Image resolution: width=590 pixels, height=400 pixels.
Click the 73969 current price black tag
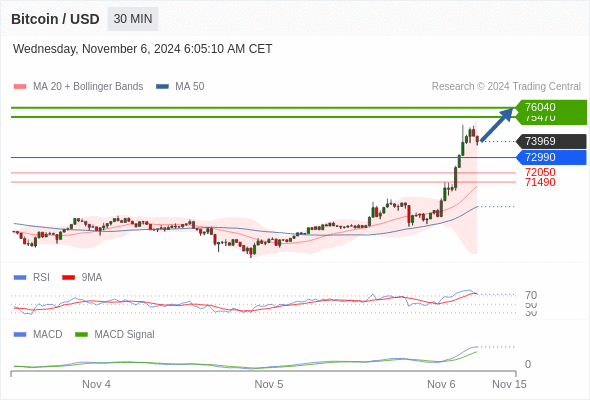[x=552, y=141]
